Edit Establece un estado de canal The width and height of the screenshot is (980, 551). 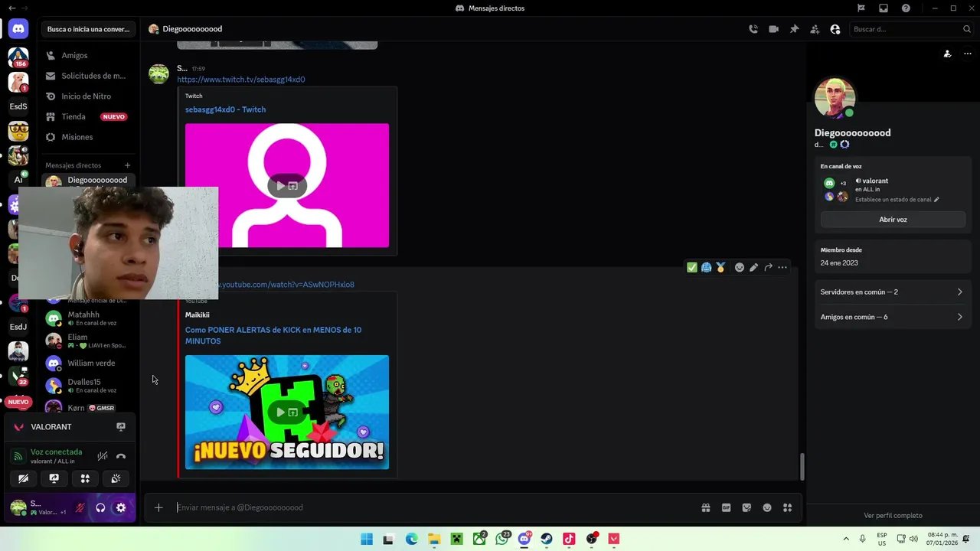pyautogui.click(x=897, y=200)
